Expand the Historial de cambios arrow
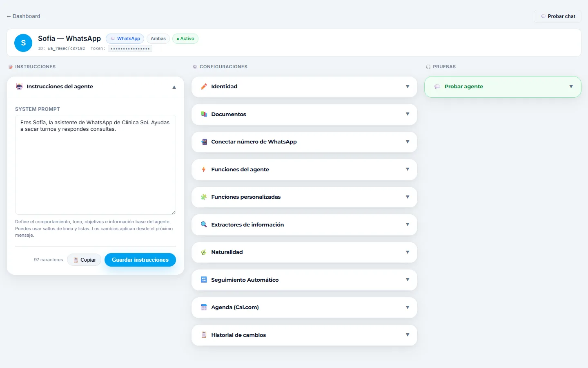 [x=408, y=335]
